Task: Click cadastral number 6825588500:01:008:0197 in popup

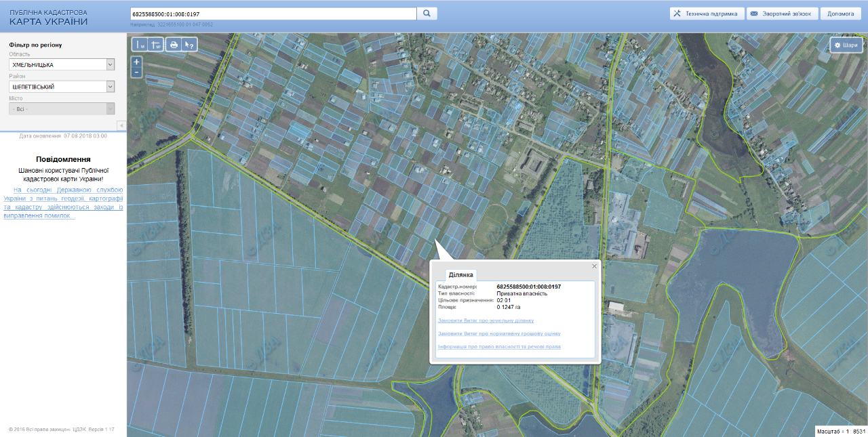Action: (x=529, y=287)
